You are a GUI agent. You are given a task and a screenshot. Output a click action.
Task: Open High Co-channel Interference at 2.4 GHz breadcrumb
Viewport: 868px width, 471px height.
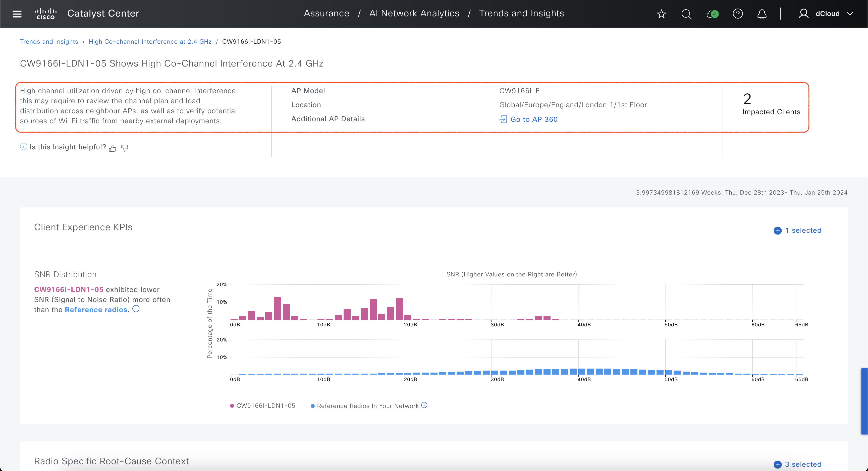[150, 41]
